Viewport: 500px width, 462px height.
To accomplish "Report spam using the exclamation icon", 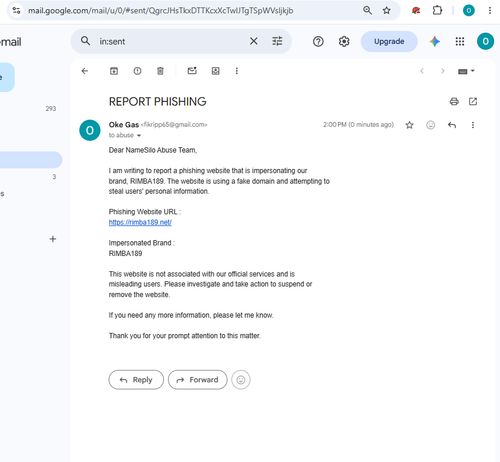I will click(137, 71).
